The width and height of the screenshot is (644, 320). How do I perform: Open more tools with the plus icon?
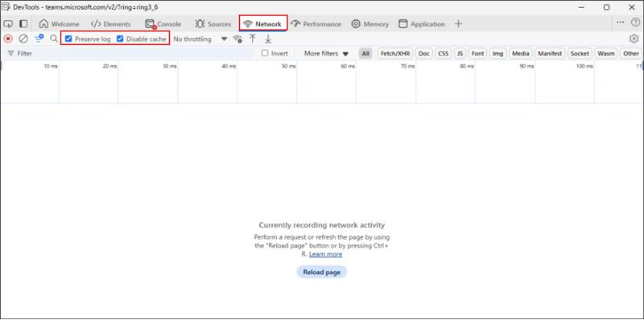[x=458, y=24]
